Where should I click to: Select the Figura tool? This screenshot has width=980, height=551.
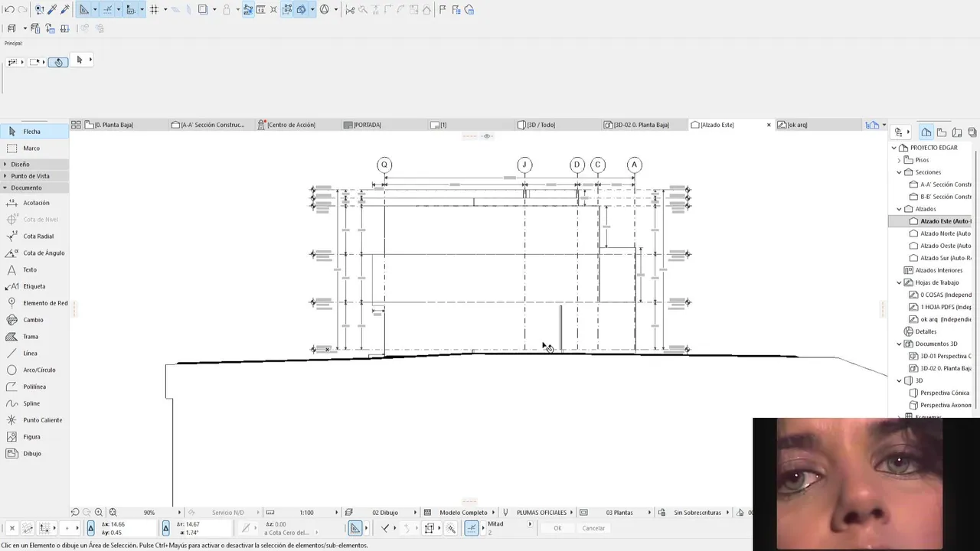tap(34, 437)
